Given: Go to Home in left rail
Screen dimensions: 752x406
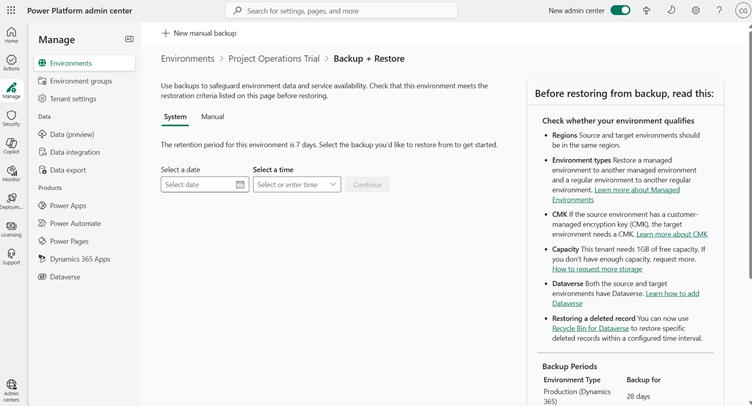Looking at the screenshot, I should (11, 35).
